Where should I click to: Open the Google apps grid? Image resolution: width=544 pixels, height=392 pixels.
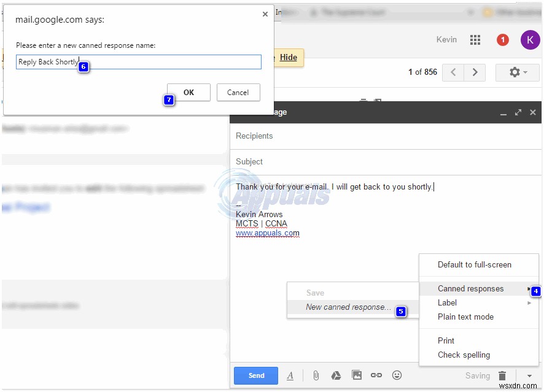point(475,39)
